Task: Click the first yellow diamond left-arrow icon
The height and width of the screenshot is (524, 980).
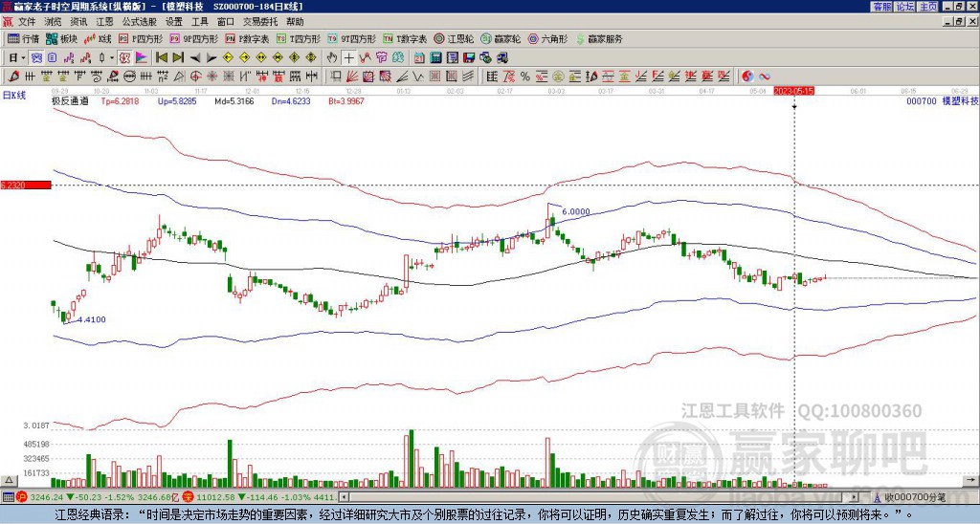Action: pyautogui.click(x=228, y=58)
